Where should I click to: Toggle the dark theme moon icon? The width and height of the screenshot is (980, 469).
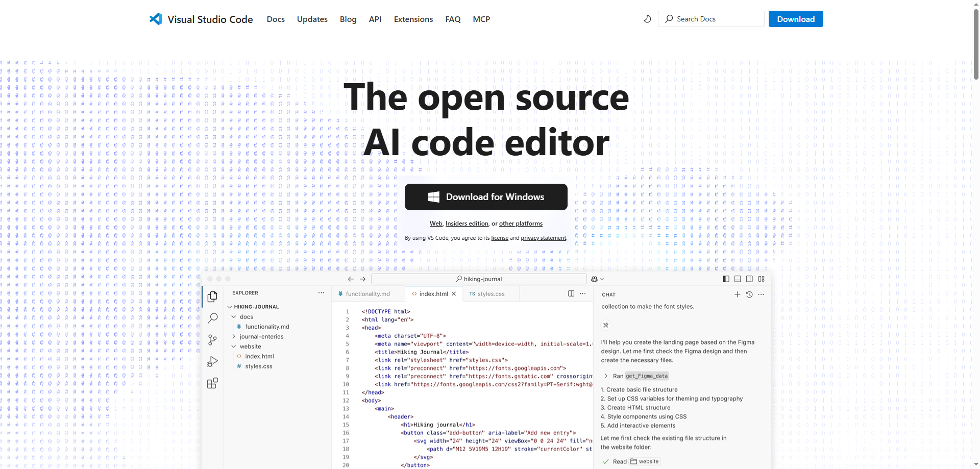pos(647,19)
